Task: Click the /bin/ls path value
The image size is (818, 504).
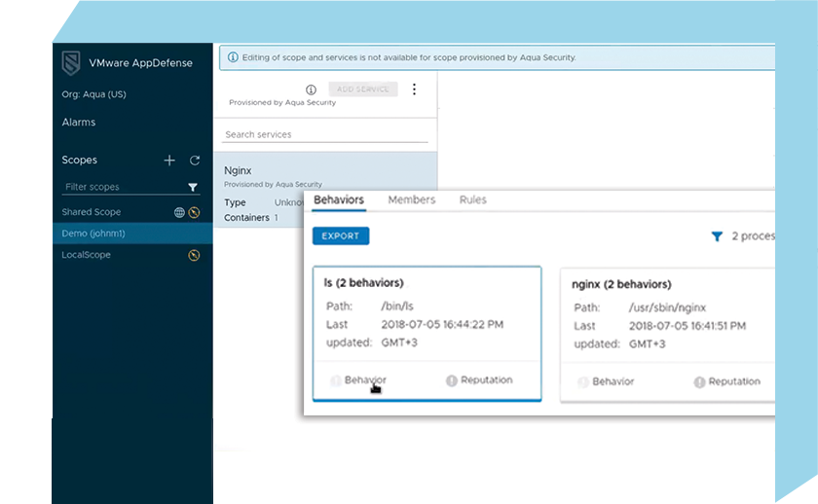Action: pos(397,306)
